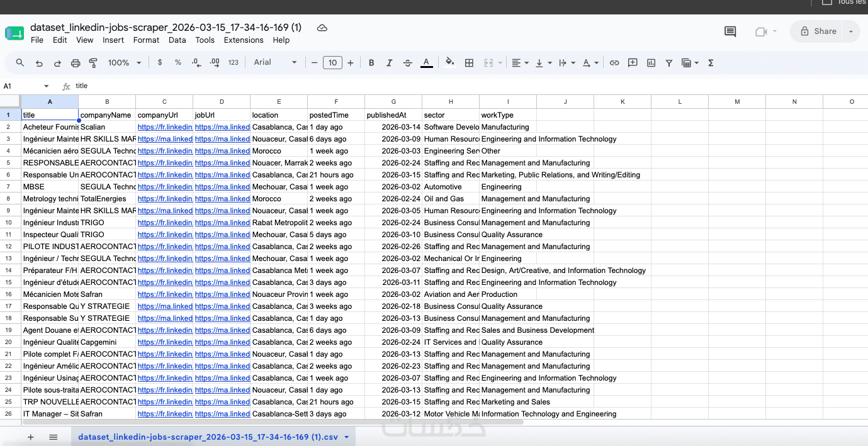Open the all sheets list icon
This screenshot has width=868, height=446.
tap(54, 437)
